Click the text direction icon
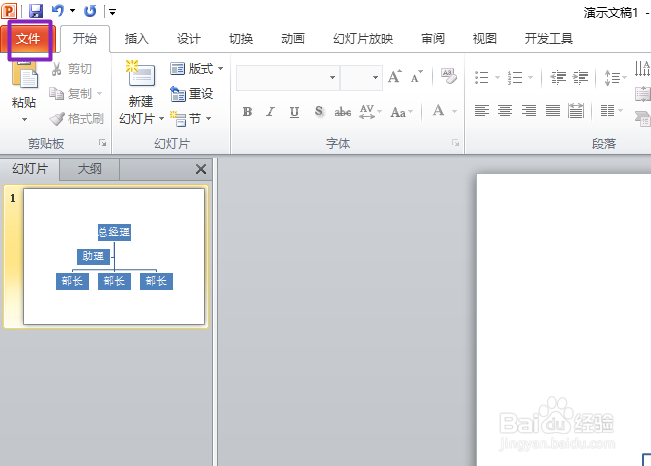The height and width of the screenshot is (466, 651). click(642, 69)
